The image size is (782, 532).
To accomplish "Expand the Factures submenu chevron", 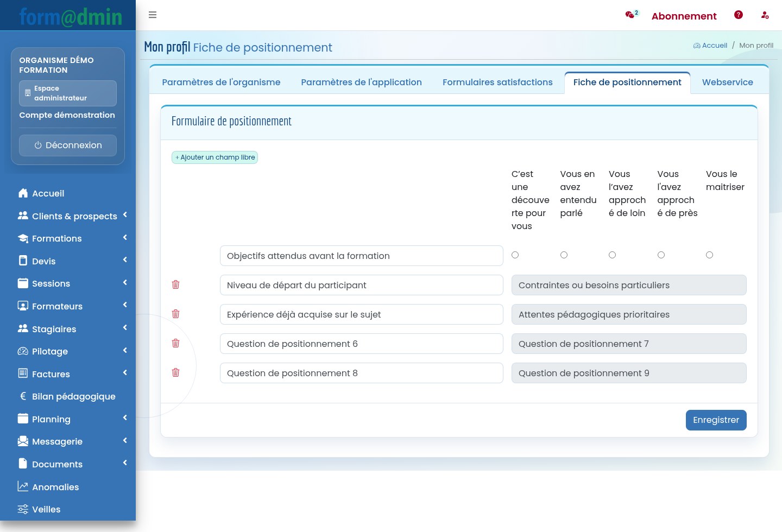I will (x=125, y=373).
